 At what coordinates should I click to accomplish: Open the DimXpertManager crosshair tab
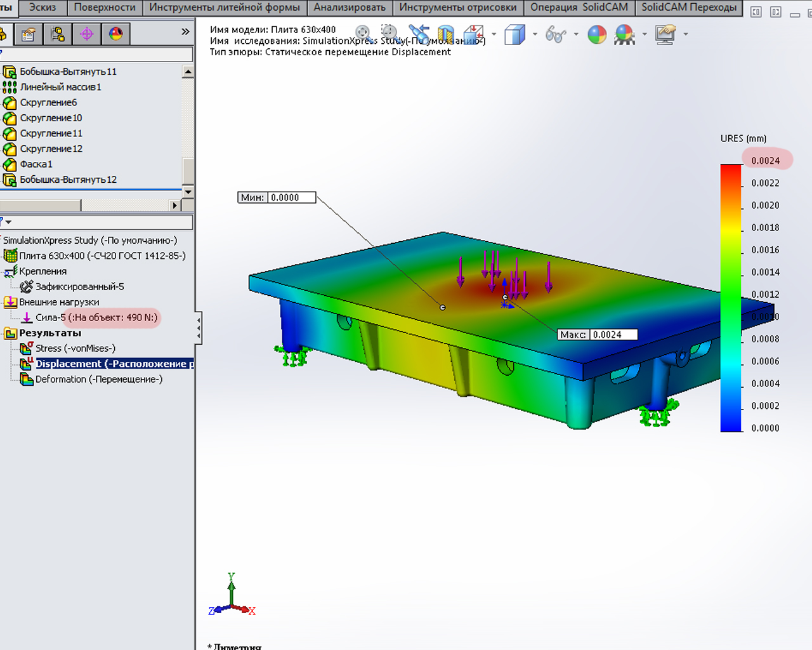point(87,34)
